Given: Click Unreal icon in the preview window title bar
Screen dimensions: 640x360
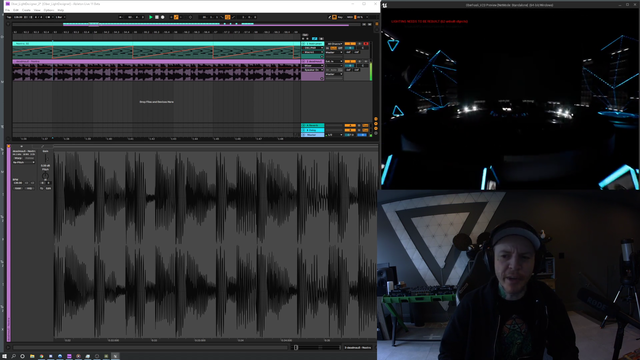Looking at the screenshot, I should pos(384,5).
